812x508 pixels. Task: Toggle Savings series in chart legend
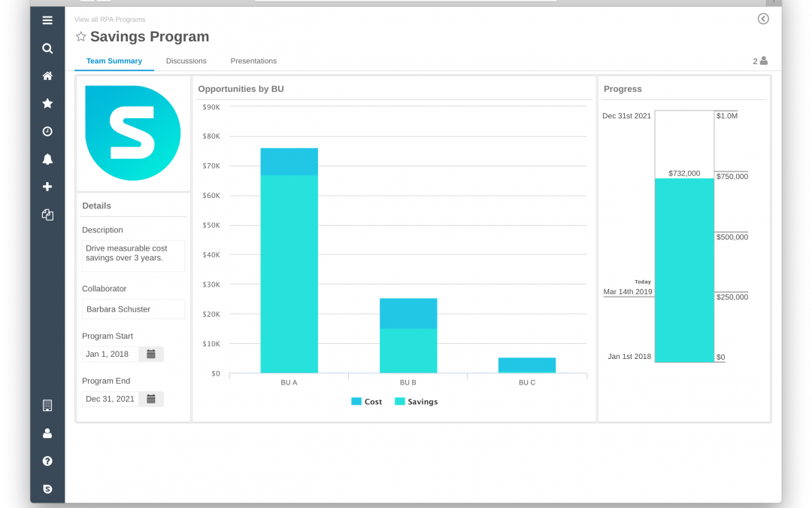point(417,402)
